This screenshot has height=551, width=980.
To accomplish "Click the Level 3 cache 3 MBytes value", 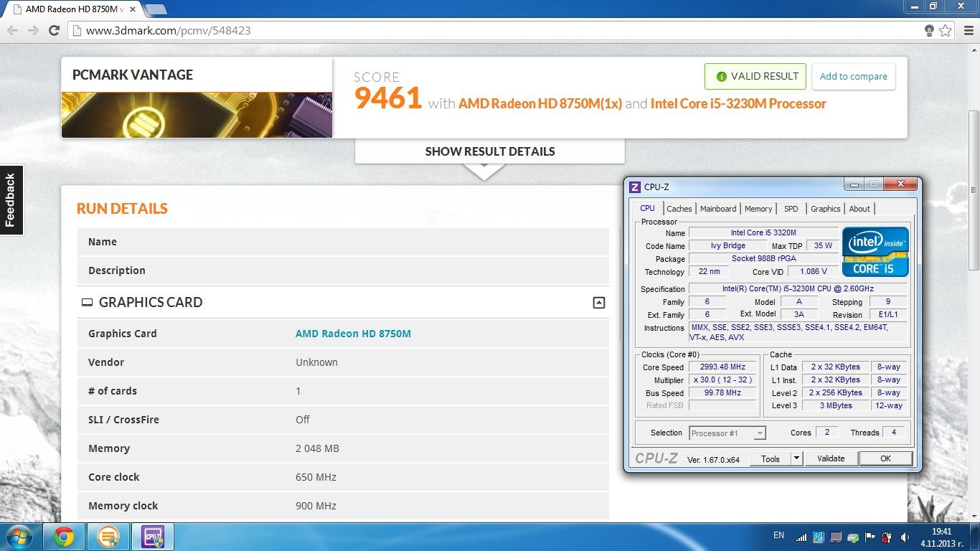I will 836,405.
